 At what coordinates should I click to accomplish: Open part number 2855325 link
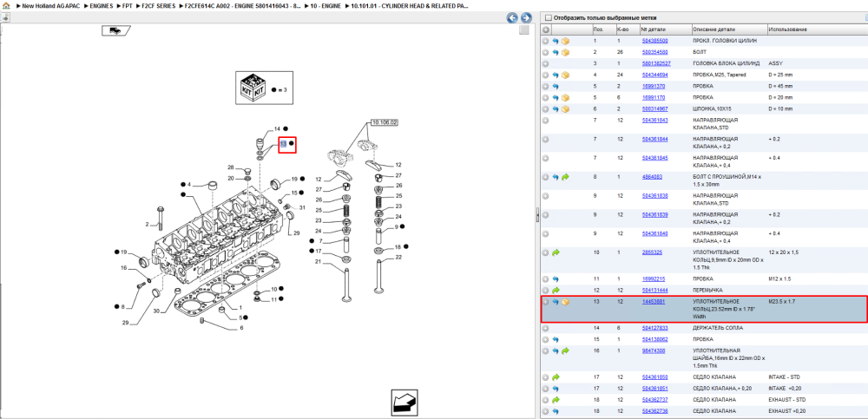652,252
